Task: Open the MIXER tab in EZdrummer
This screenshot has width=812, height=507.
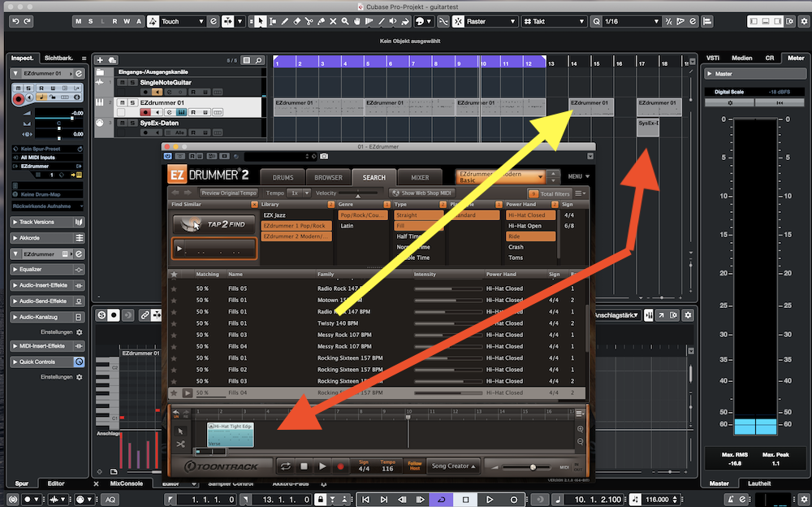Action: tap(420, 177)
